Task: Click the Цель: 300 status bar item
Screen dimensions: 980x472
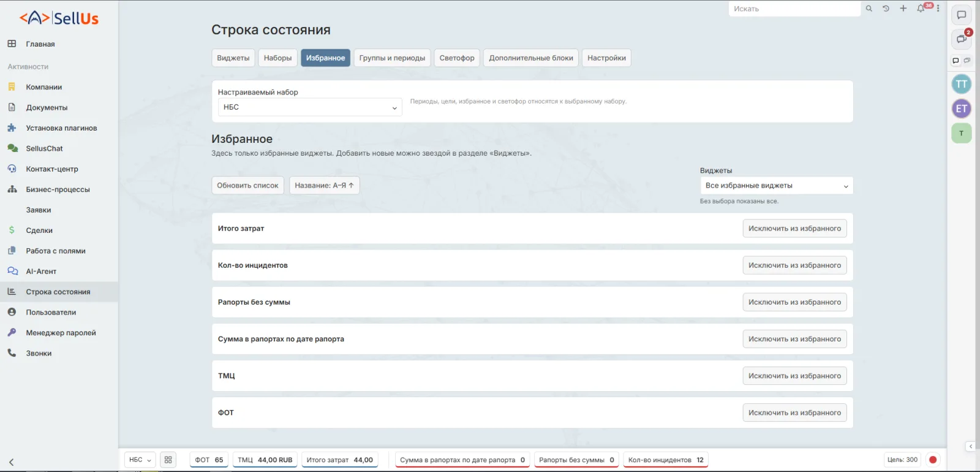Action: coord(902,460)
